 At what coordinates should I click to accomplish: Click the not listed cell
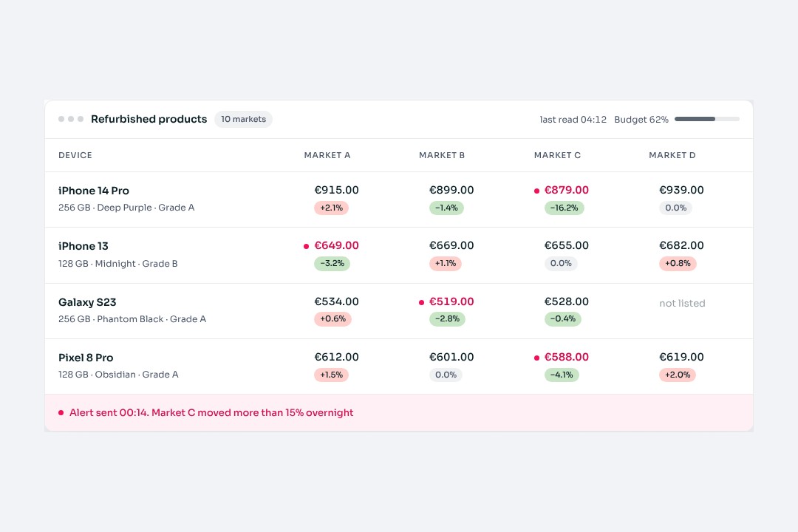tap(682, 304)
